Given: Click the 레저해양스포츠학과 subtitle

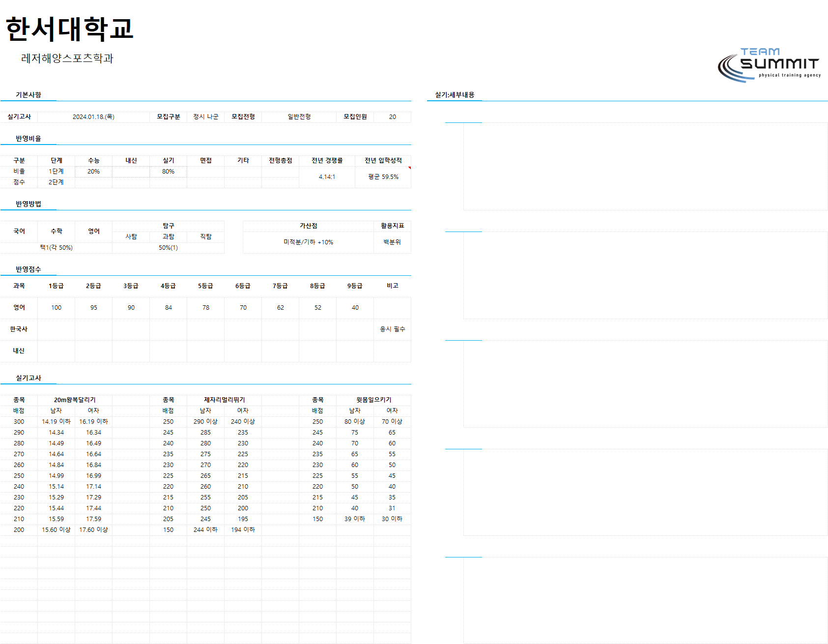Looking at the screenshot, I should click(x=67, y=58).
